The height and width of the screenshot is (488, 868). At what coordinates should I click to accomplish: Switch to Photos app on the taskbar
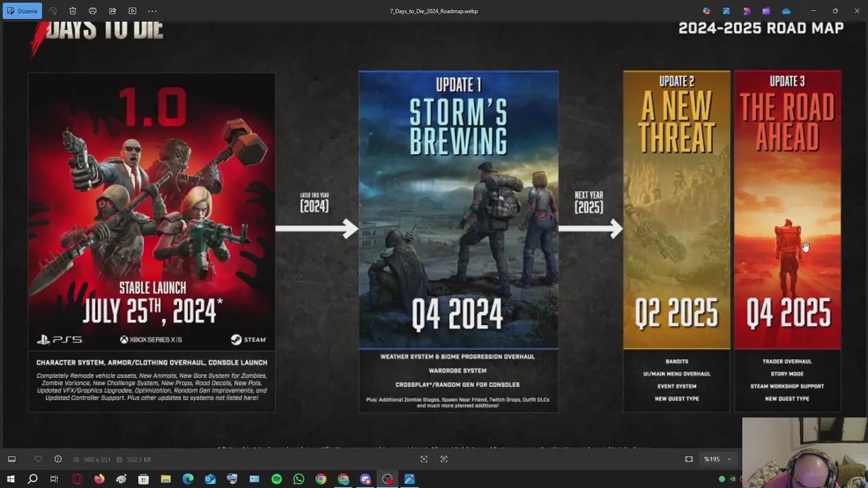coord(410,479)
